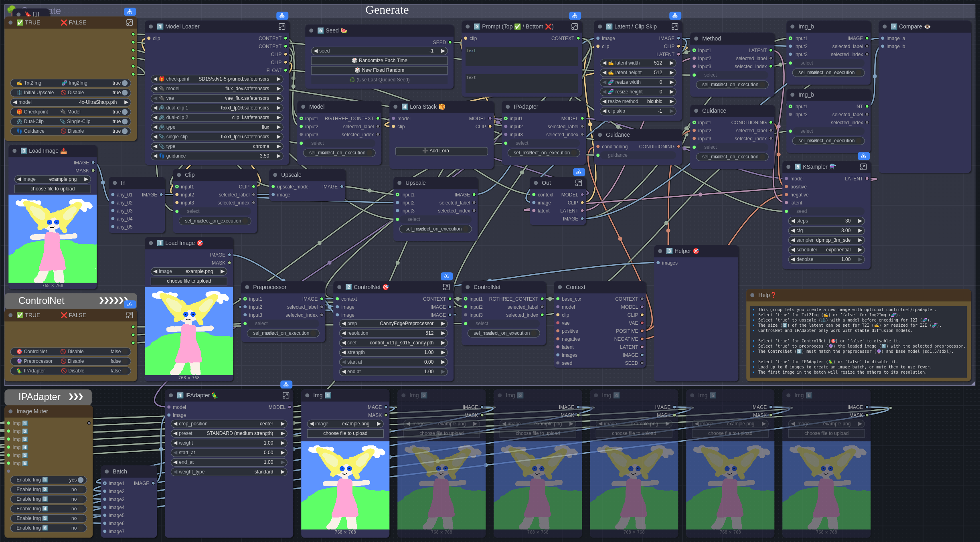Click the expand icon on Out node
This screenshot has width=980, height=542.
coord(578,183)
